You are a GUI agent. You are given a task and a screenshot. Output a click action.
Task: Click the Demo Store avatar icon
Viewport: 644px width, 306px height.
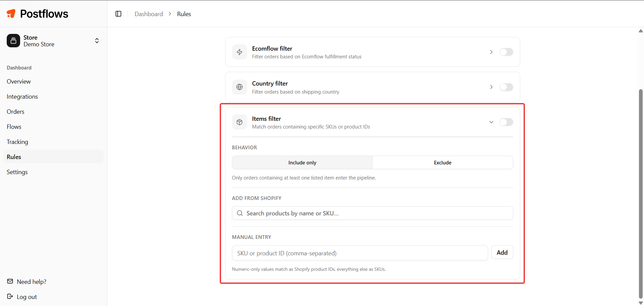(13, 41)
